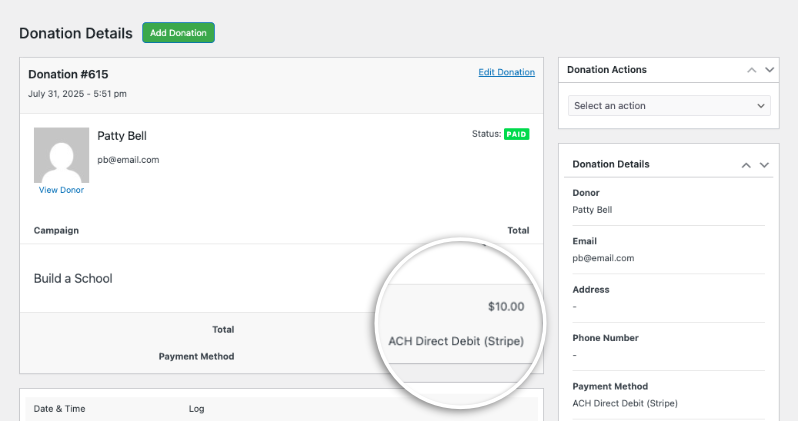Click the green PAID status badge
Viewport: 798px width, 421px height.
tap(517, 134)
